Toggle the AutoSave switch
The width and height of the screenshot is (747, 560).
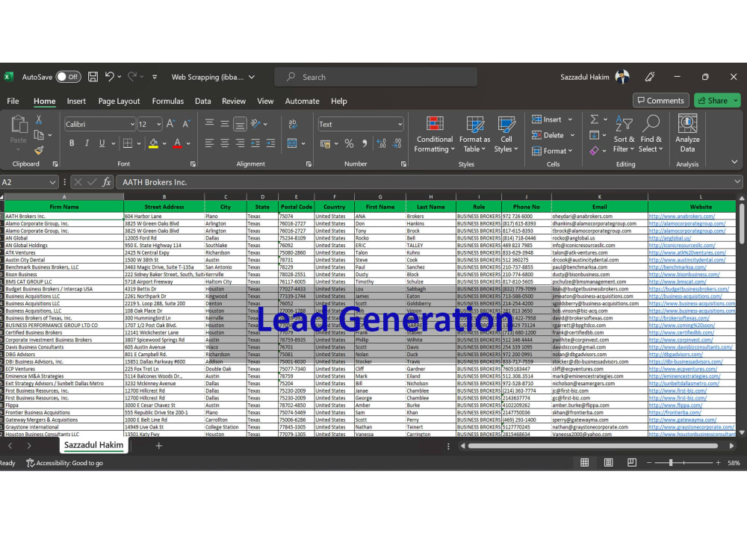coord(68,77)
